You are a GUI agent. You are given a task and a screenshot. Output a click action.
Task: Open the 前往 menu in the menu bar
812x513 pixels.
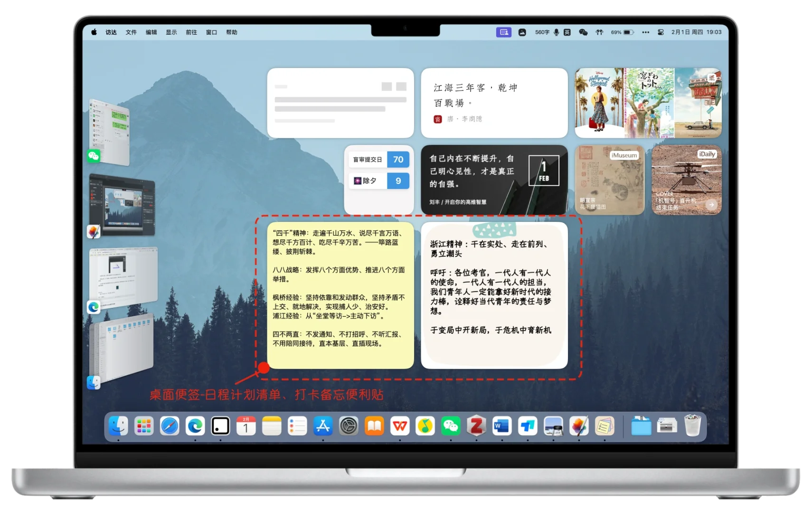191,32
